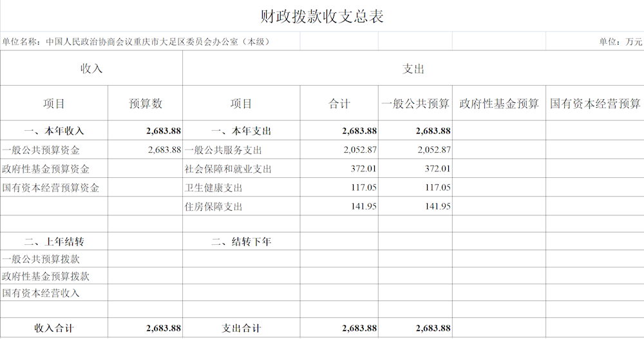The height and width of the screenshot is (339, 644).
Task: Click the 一般公共服务支出 row label
Action: click(223, 150)
